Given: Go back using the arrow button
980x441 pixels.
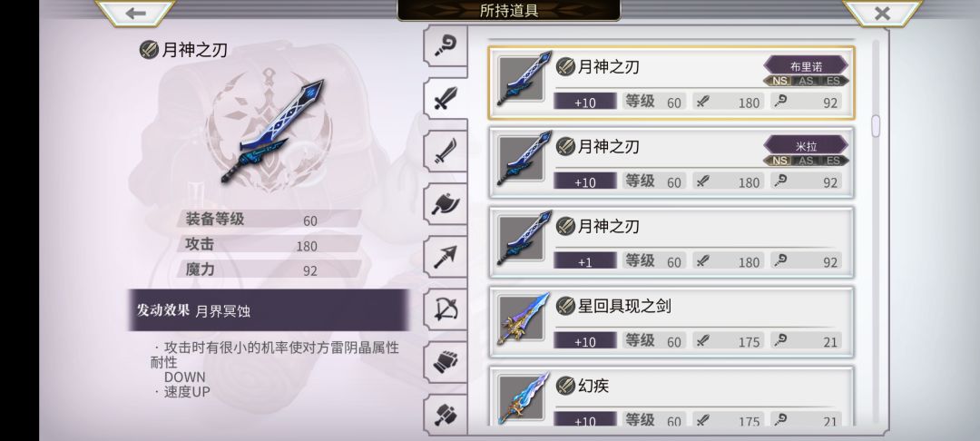Looking at the screenshot, I should 135,13.
